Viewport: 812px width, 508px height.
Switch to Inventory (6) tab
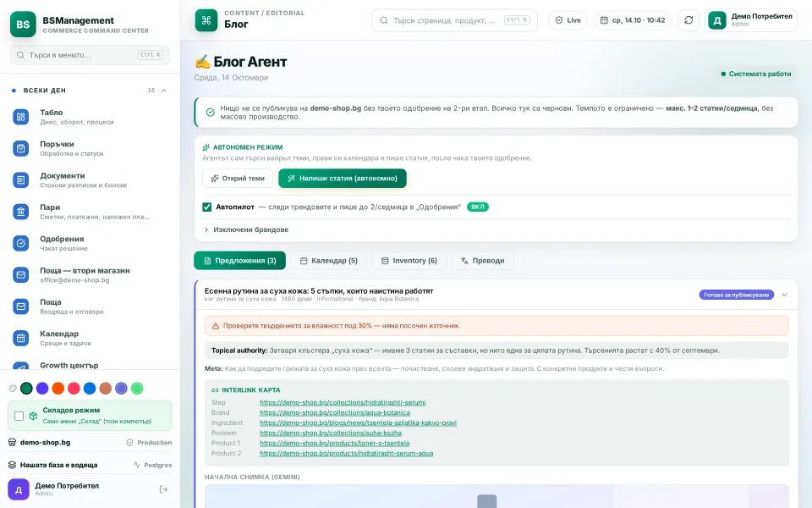pyautogui.click(x=409, y=261)
